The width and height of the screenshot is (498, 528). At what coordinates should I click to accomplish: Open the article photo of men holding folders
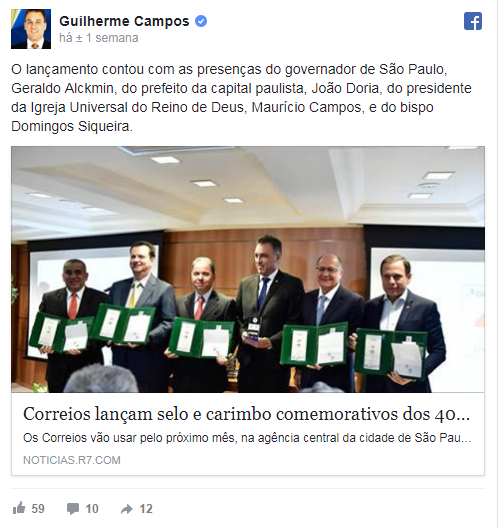point(248,269)
